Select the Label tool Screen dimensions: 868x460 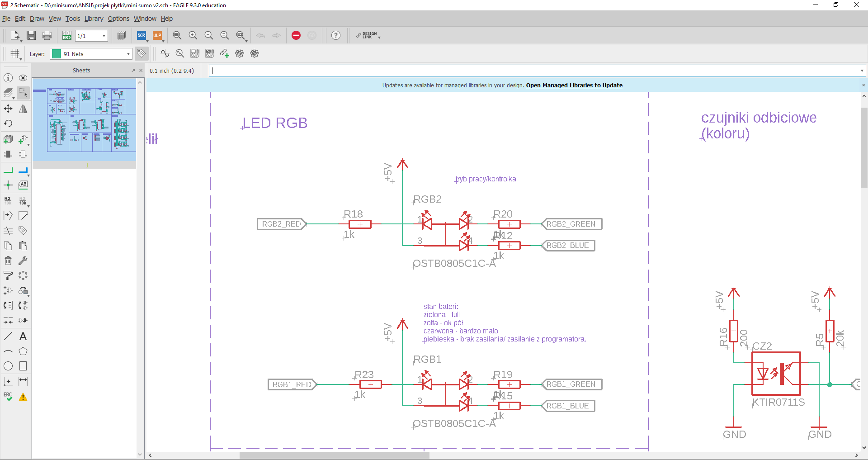point(23,185)
